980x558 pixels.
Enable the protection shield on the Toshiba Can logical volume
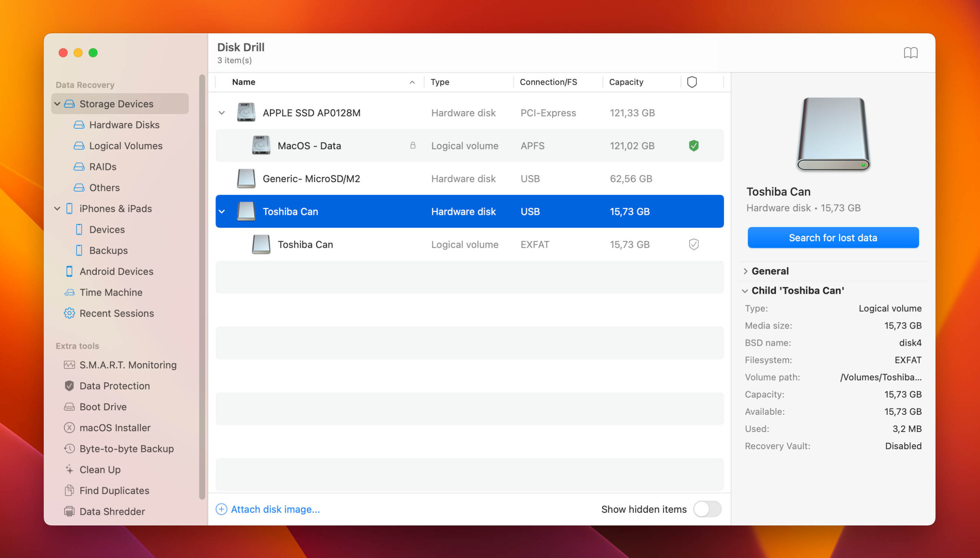(694, 244)
